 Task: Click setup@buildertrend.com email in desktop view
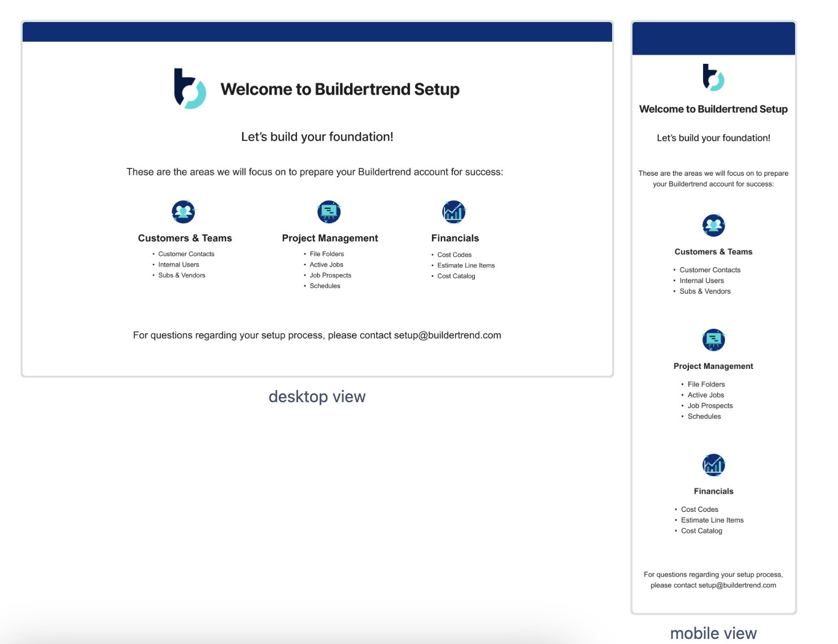click(448, 336)
